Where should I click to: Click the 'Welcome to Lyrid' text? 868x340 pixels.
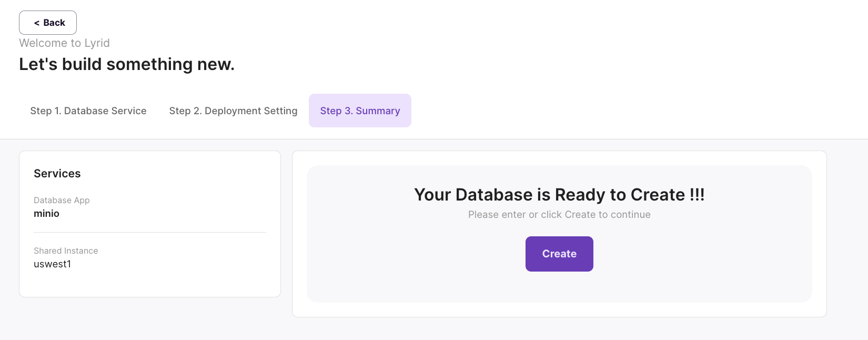point(64,43)
